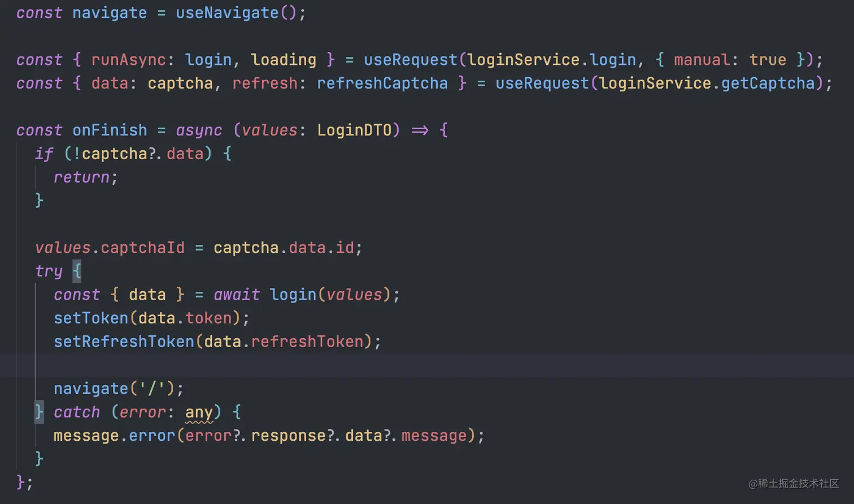Click 'message.error' method call
Screen dimensions: 854x504
[114, 436]
